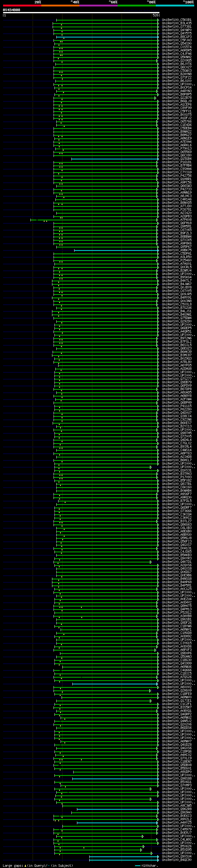Select hit label UniRef100_C4M979
Screen dimensions: 197x868
[177, 830]
